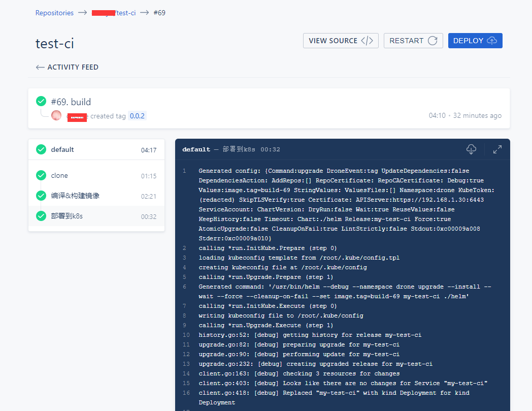
Task: Open the clone step logs
Action: point(96,176)
